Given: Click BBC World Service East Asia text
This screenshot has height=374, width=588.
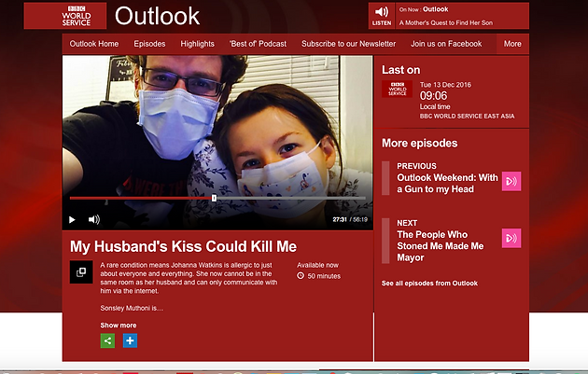Looking at the screenshot, I should (468, 117).
